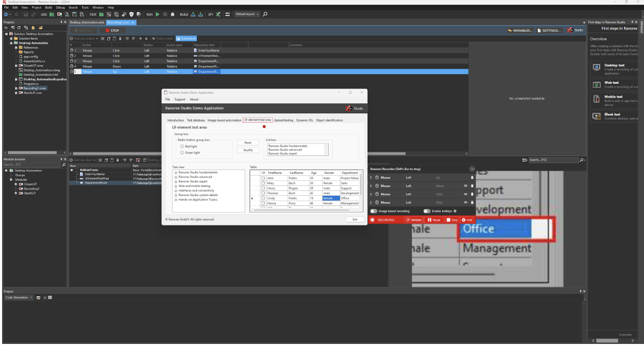Viewport: 644px width, 346px height.
Task: Open the Default layout dropdown
Action: coord(247,14)
